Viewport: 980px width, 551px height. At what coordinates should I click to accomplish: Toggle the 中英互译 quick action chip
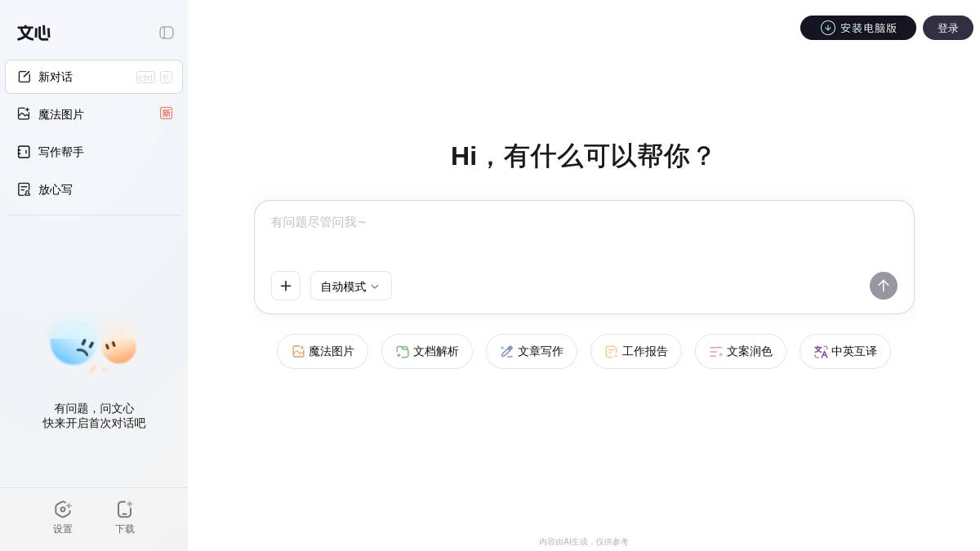click(845, 351)
